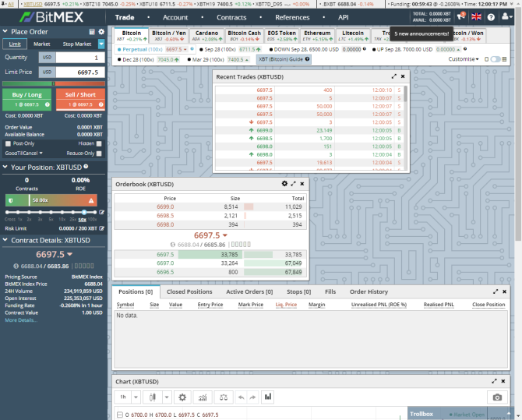Toggle chart bar layout icon
Image resolution: width=522 pixels, height=420 pixels.
268,397
